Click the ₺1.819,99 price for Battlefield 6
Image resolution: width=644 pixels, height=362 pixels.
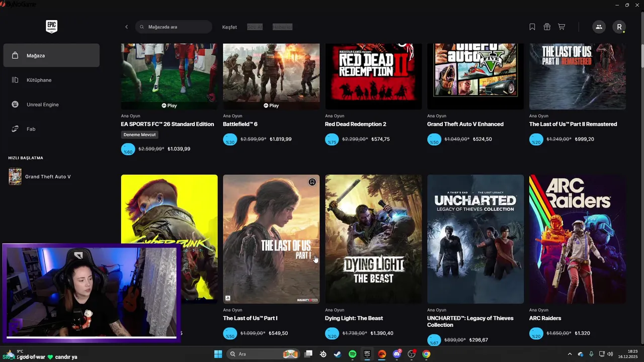[x=281, y=139]
